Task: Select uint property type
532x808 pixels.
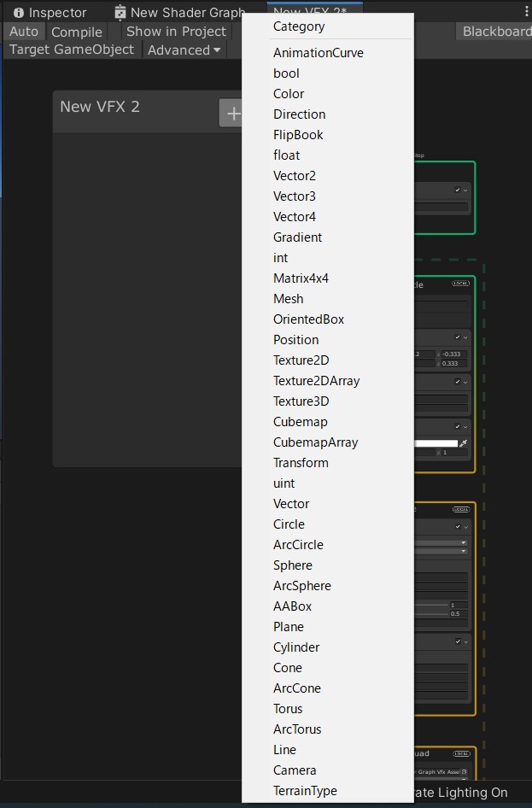Action: click(328, 483)
